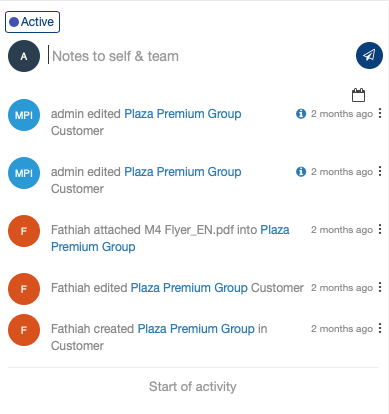The width and height of the screenshot is (389, 414).
Task: Click info icon on first admin edited entry
Action: click(301, 114)
